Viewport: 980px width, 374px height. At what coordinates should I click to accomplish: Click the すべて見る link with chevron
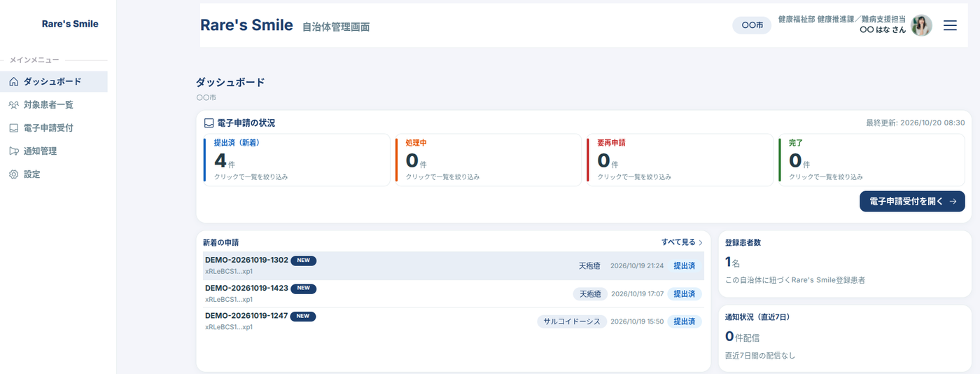[x=682, y=242]
